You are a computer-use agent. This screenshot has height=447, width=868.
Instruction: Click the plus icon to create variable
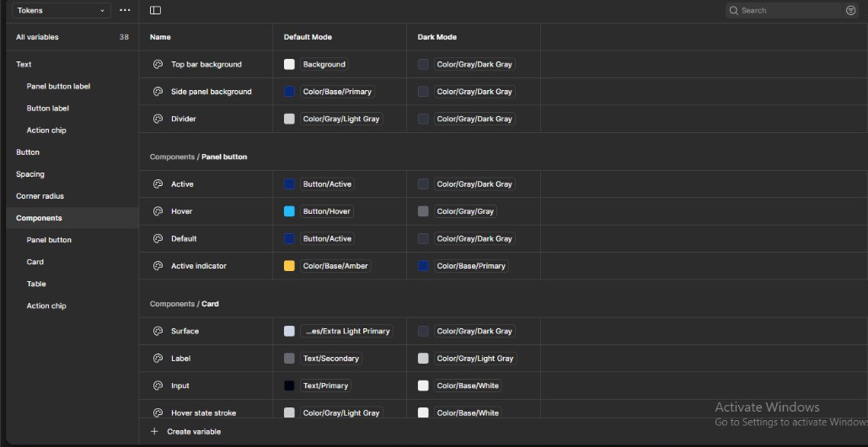click(x=154, y=432)
